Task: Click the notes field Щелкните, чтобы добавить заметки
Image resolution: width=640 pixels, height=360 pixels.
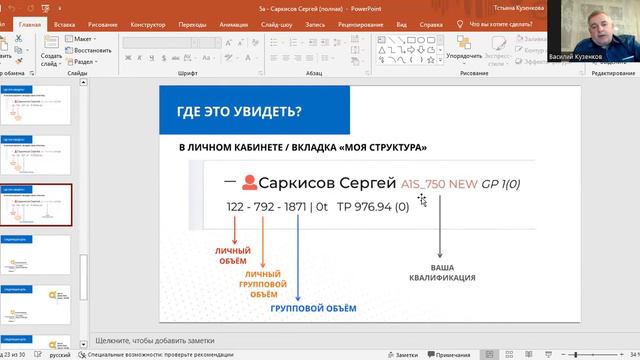Action: click(x=155, y=340)
